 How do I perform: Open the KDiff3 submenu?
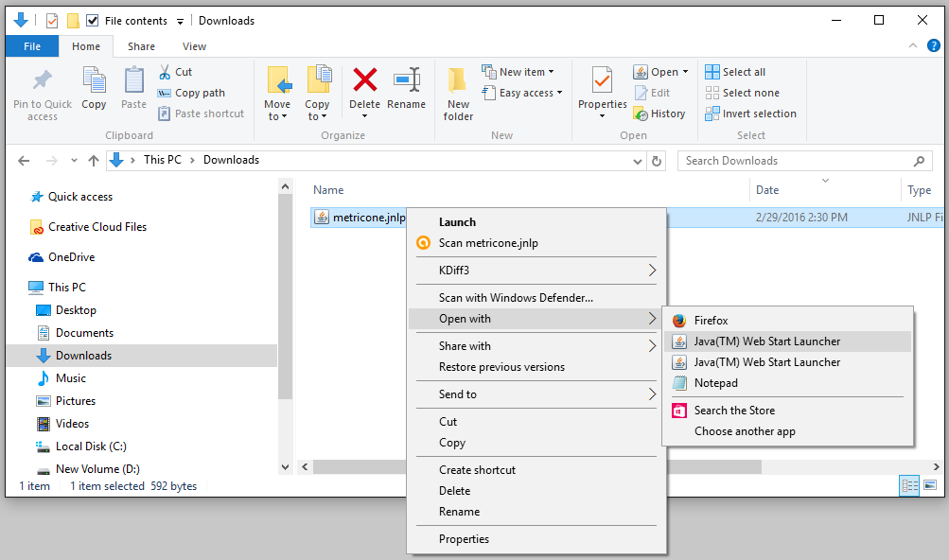click(x=536, y=271)
